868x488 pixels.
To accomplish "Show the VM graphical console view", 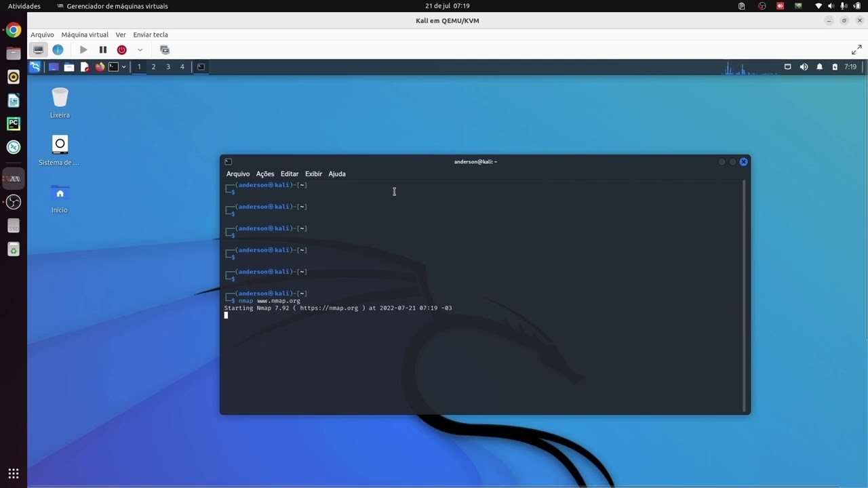I will pyautogui.click(x=39, y=49).
